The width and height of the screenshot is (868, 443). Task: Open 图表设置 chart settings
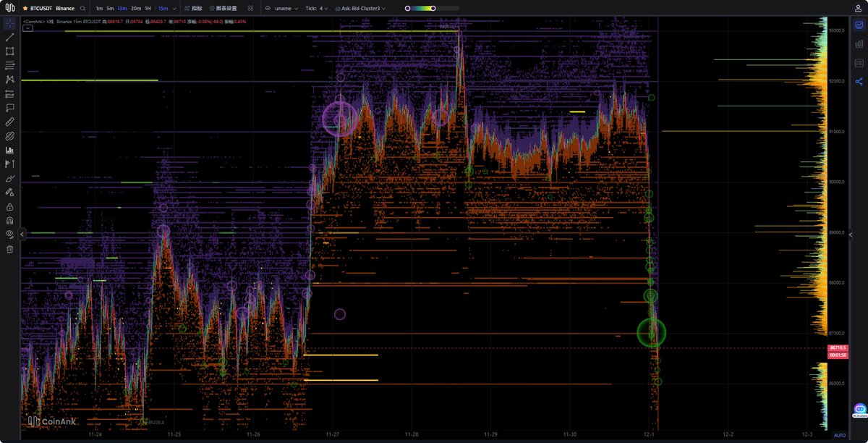(223, 8)
